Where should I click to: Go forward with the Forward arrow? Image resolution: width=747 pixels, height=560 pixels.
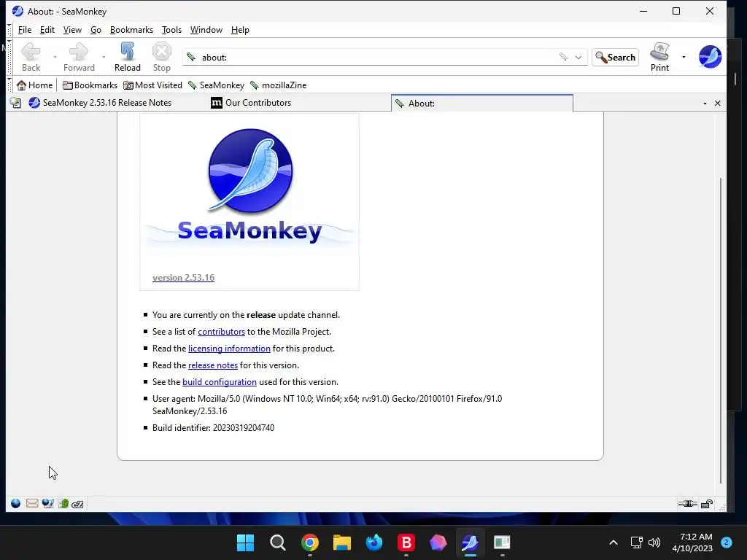point(79,57)
